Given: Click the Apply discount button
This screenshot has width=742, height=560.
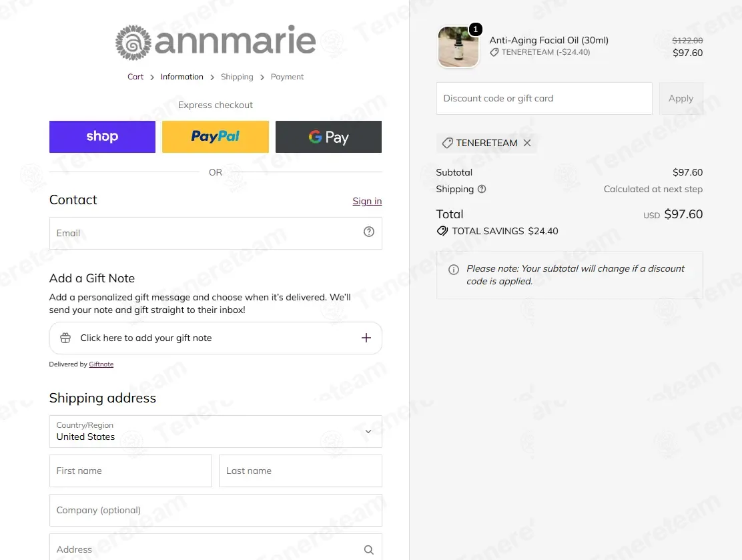Looking at the screenshot, I should click(x=681, y=99).
